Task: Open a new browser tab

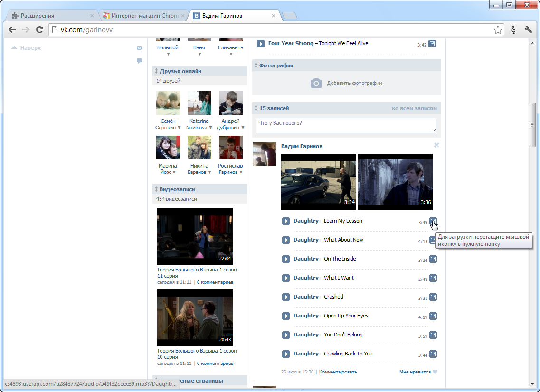Action: click(x=289, y=16)
